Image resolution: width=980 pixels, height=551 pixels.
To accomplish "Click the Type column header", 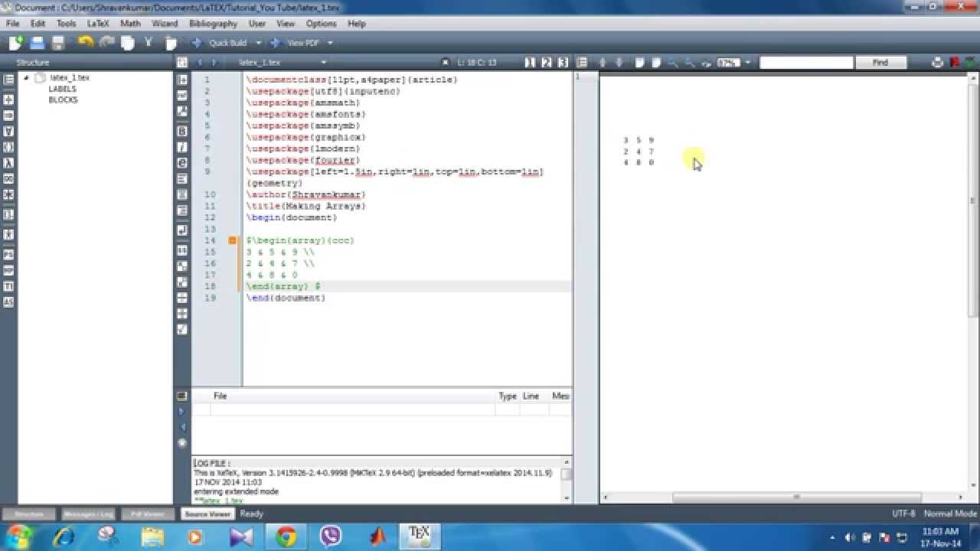I will 508,396.
